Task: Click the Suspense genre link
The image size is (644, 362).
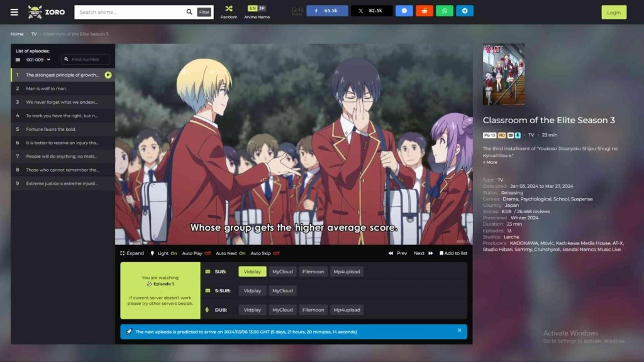Action: pyautogui.click(x=582, y=199)
